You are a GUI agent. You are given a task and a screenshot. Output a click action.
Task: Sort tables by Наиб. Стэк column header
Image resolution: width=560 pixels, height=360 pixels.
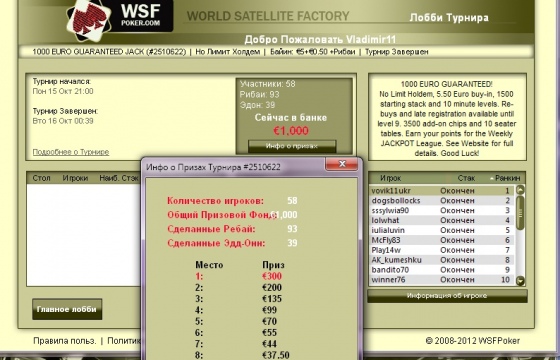(120, 178)
